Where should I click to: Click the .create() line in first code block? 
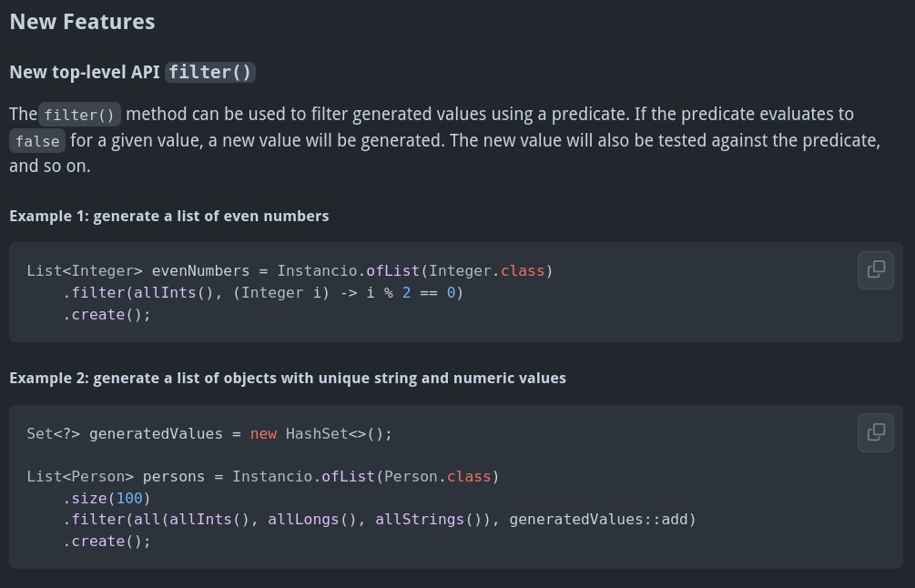click(107, 314)
